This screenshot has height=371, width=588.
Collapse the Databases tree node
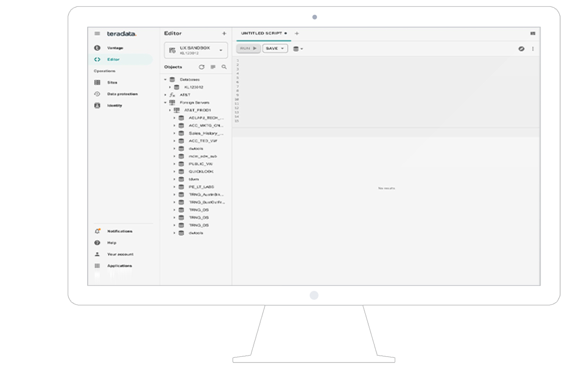tap(165, 80)
